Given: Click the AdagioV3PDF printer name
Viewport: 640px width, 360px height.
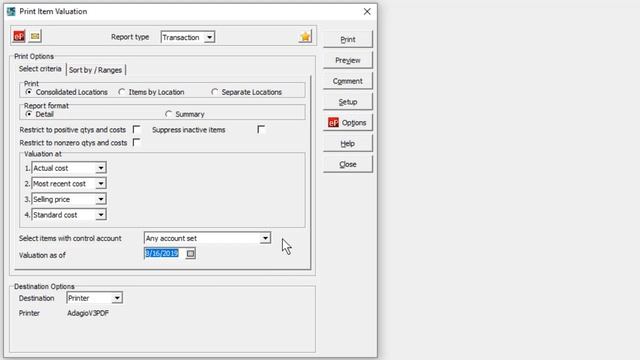Looking at the screenshot, I should click(x=88, y=313).
